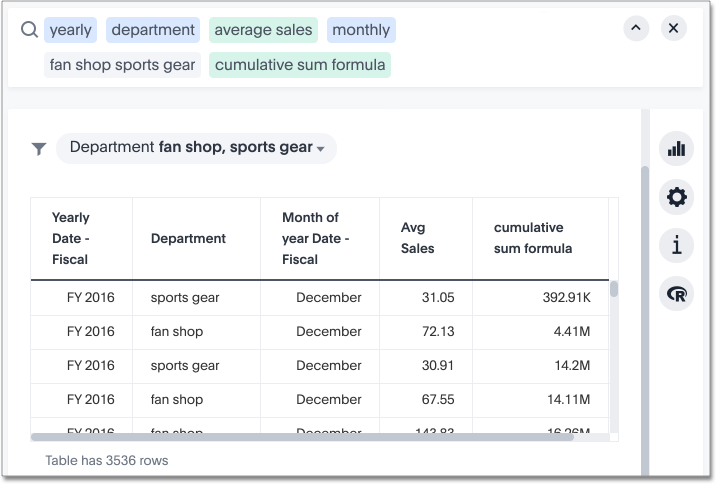Click the filter funnel icon
Viewport: 716px width, 484px height.
[x=39, y=149]
